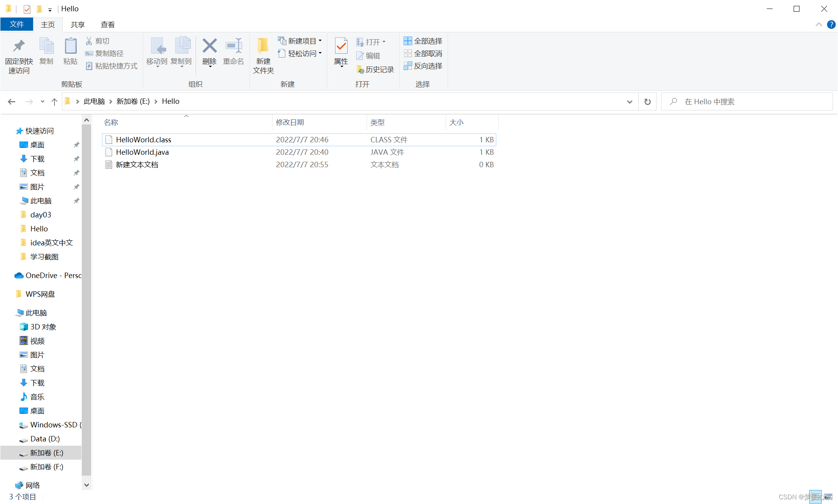Click the Back navigation arrow

point(12,101)
